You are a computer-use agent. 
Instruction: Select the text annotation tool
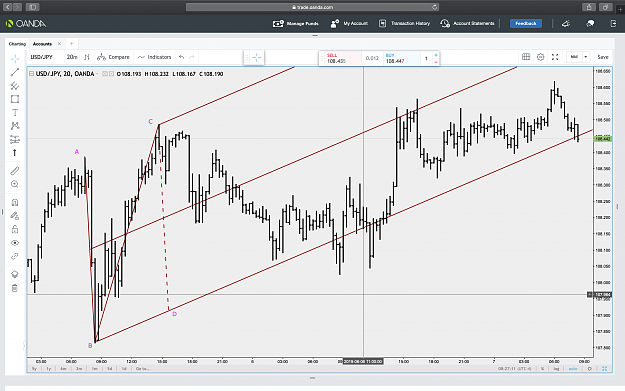pos(15,112)
